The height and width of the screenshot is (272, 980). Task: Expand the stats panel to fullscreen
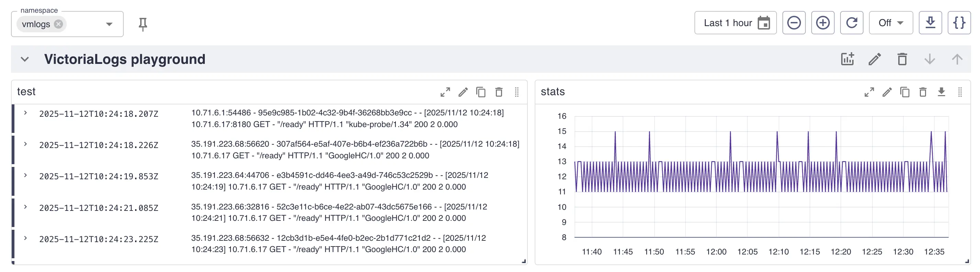[869, 92]
